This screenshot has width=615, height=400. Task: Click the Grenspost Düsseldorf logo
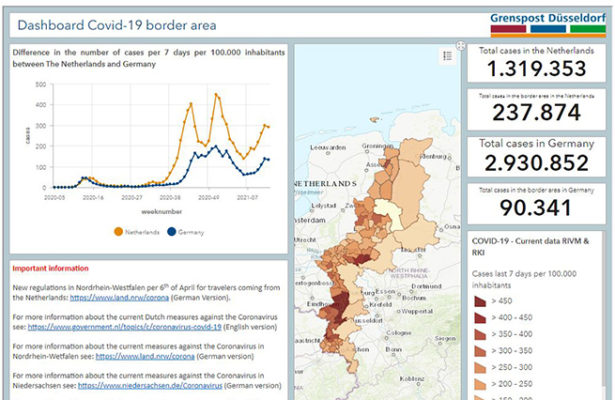[x=548, y=24]
